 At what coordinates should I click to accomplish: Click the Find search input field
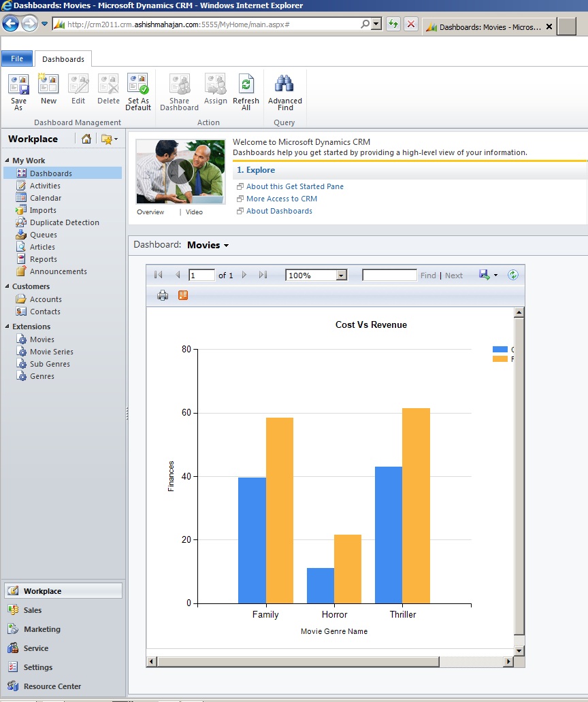click(x=389, y=275)
